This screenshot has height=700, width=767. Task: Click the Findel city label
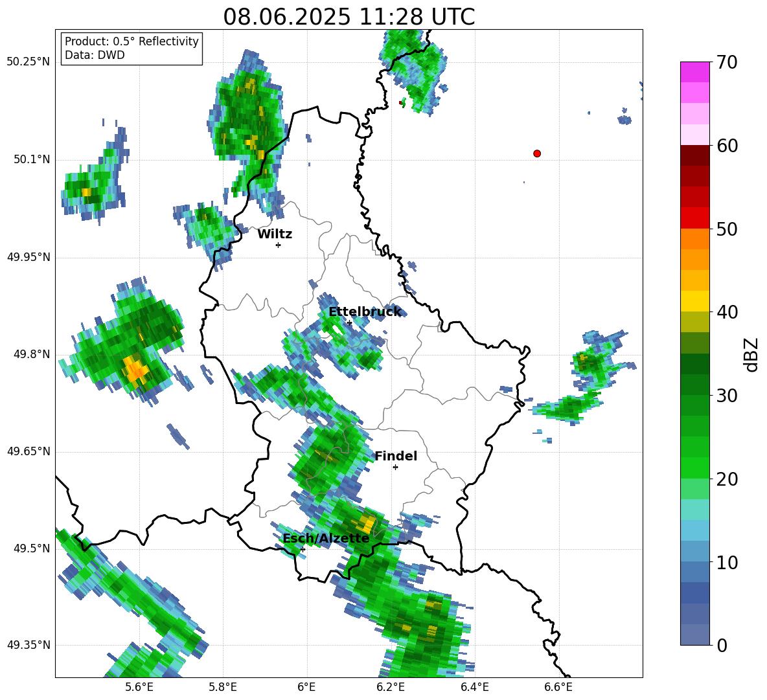click(x=396, y=456)
